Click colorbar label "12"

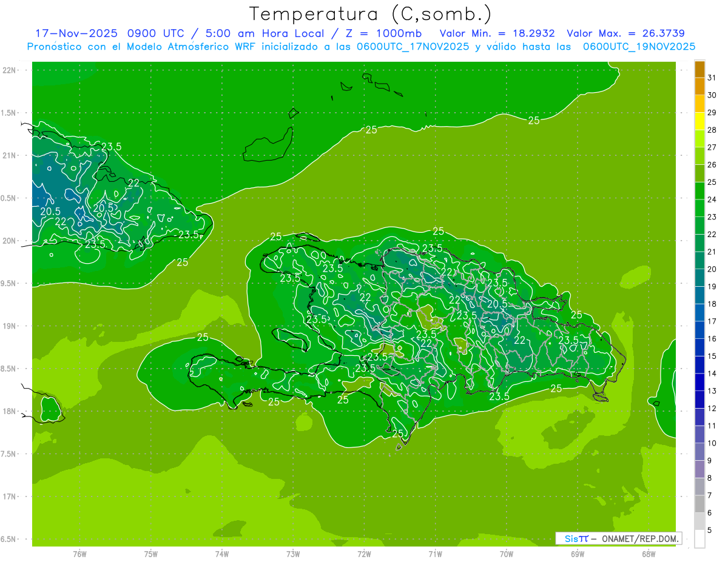[x=712, y=409]
